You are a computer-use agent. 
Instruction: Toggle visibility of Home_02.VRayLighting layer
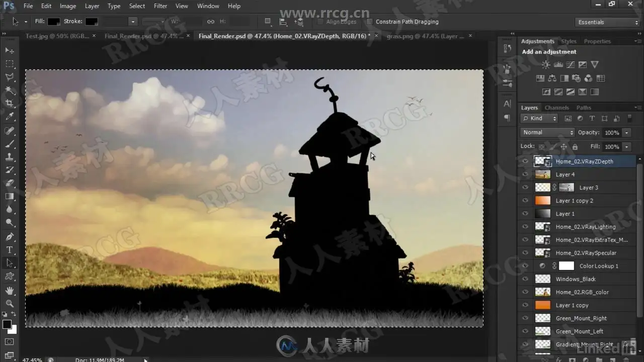click(x=525, y=227)
